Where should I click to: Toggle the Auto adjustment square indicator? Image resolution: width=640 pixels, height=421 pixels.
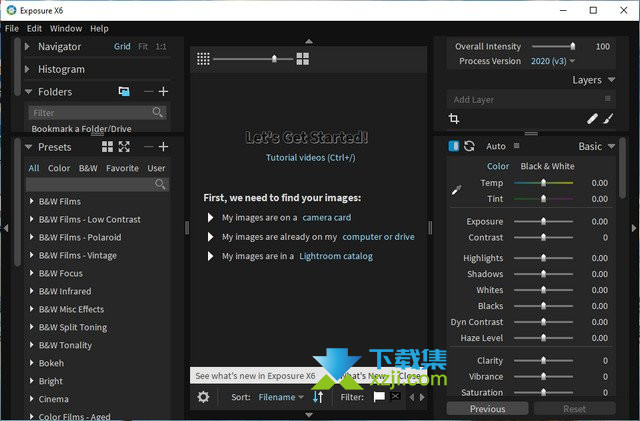tap(516, 146)
